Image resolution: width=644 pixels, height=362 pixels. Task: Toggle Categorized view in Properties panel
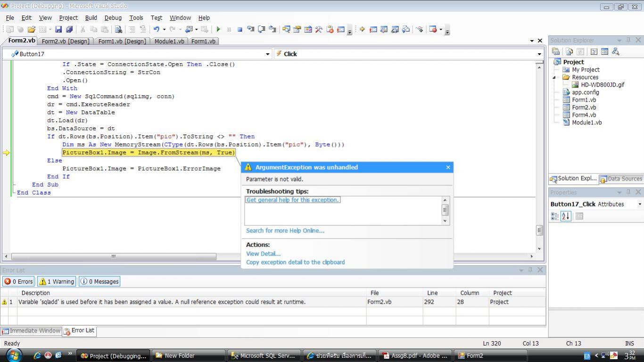pyautogui.click(x=555, y=216)
